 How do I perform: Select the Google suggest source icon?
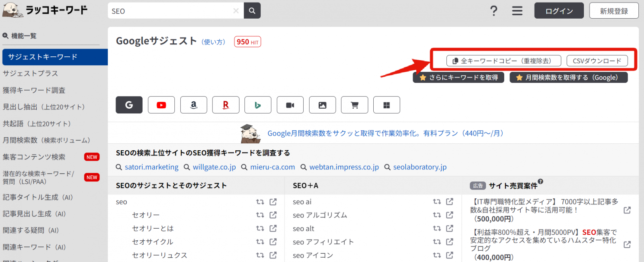[129, 104]
